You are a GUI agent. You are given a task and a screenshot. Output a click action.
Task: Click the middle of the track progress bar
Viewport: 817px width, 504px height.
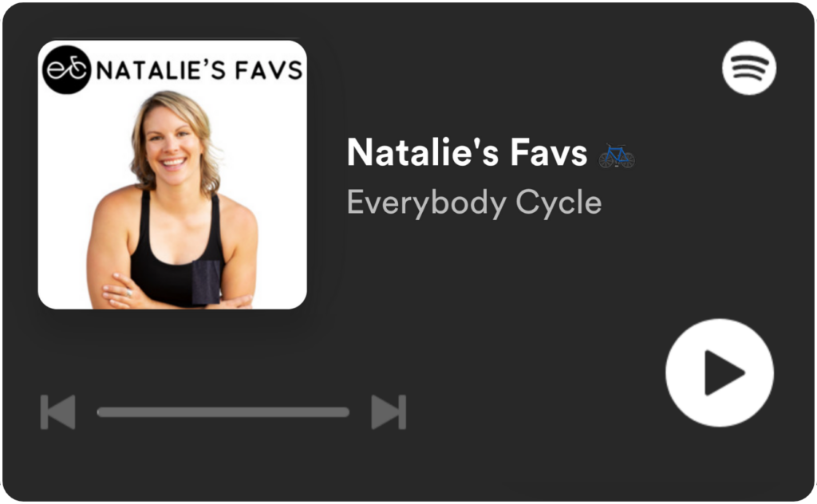point(223,412)
